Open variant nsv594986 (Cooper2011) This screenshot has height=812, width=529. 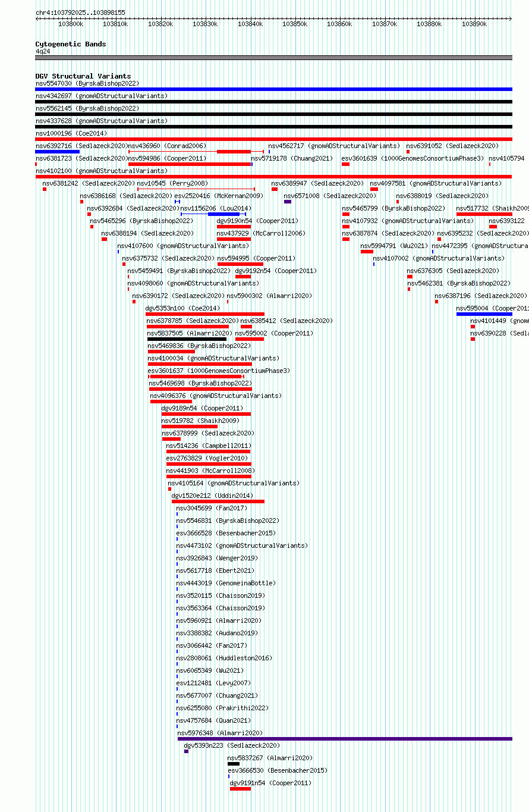(168, 158)
